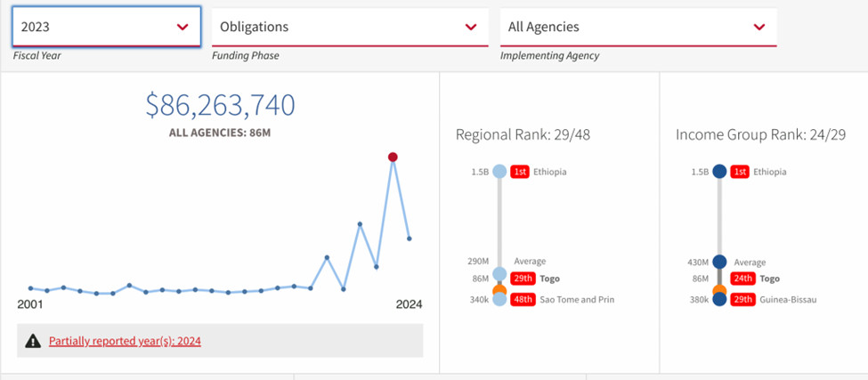868x380 pixels.
Task: Open the Fiscal Year 2023 dropdown
Action: (106, 27)
